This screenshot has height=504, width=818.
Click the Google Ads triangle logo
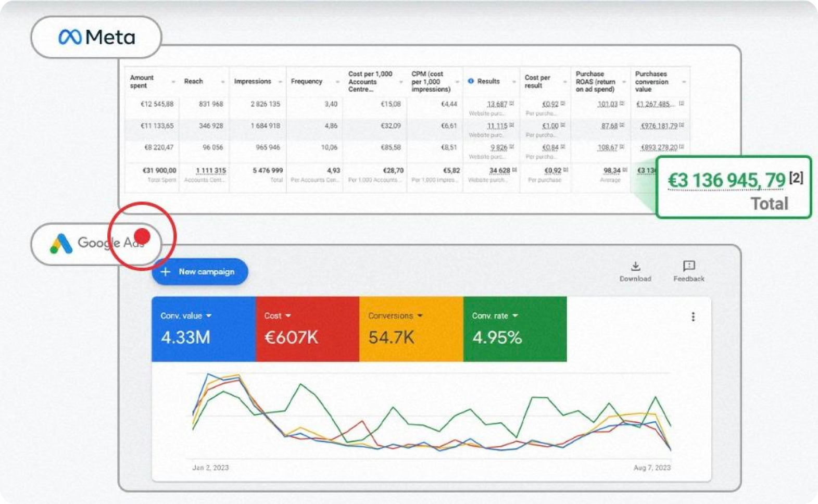(61, 243)
